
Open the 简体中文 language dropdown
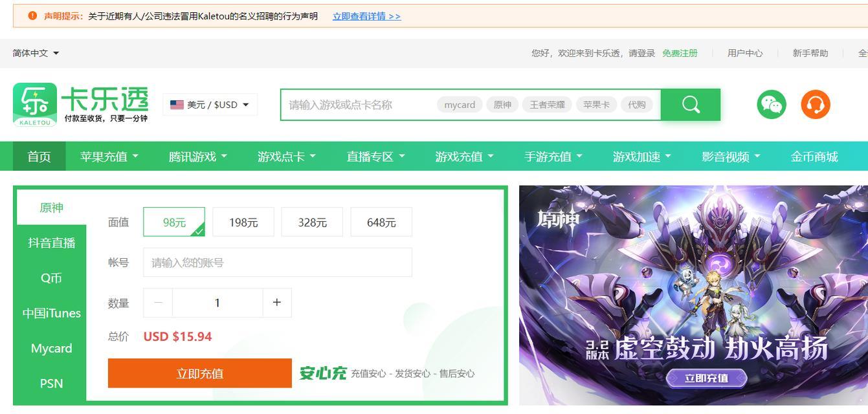(36, 53)
